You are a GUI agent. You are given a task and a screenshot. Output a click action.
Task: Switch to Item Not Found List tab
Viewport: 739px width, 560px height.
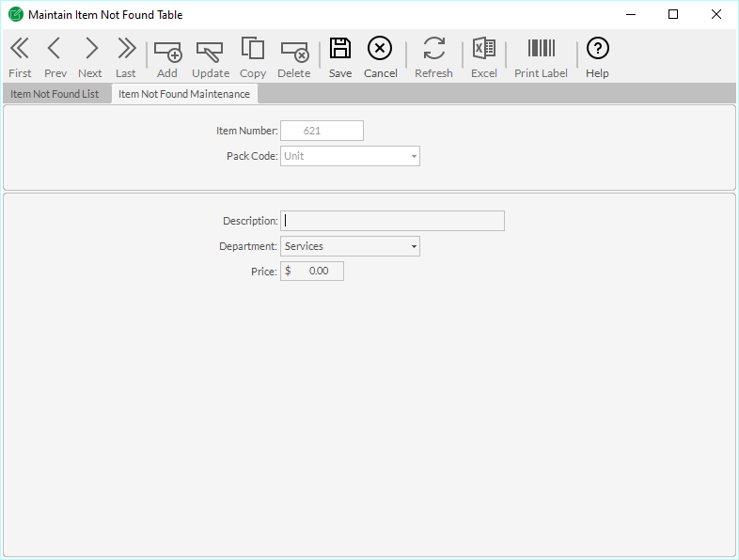[55, 94]
